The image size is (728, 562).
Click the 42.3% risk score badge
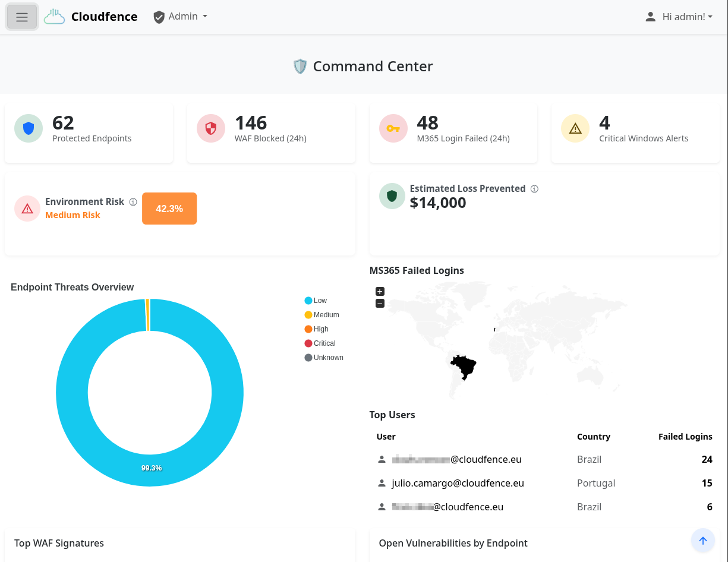click(x=169, y=209)
